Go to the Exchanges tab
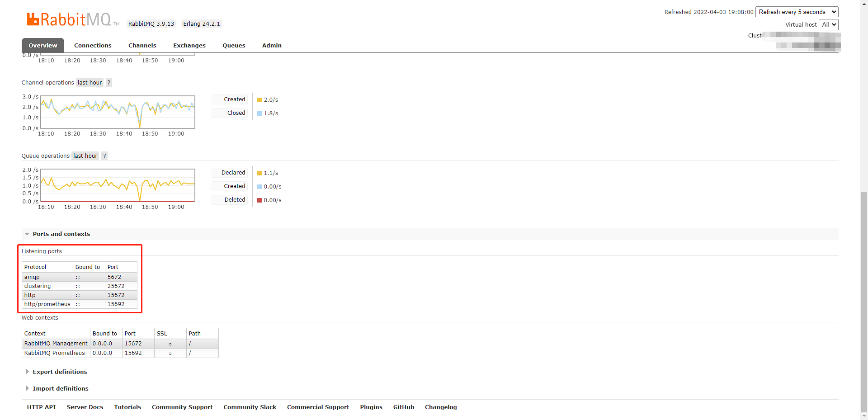 189,45
